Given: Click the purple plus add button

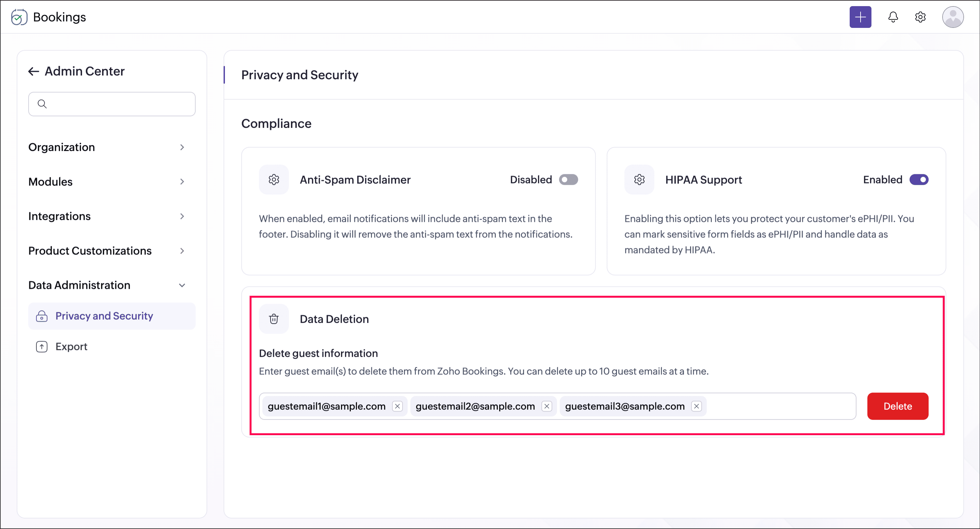Looking at the screenshot, I should point(860,17).
